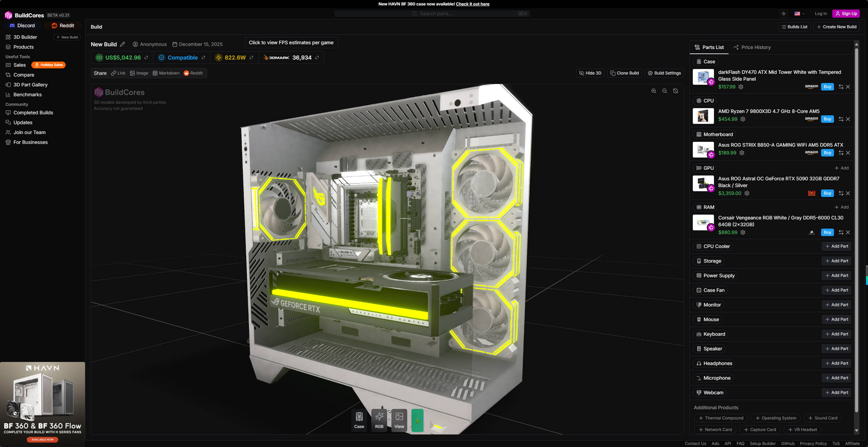The width and height of the screenshot is (868, 447).
Task: Expand the total price US$5,042.96 details
Action: click(x=146, y=57)
